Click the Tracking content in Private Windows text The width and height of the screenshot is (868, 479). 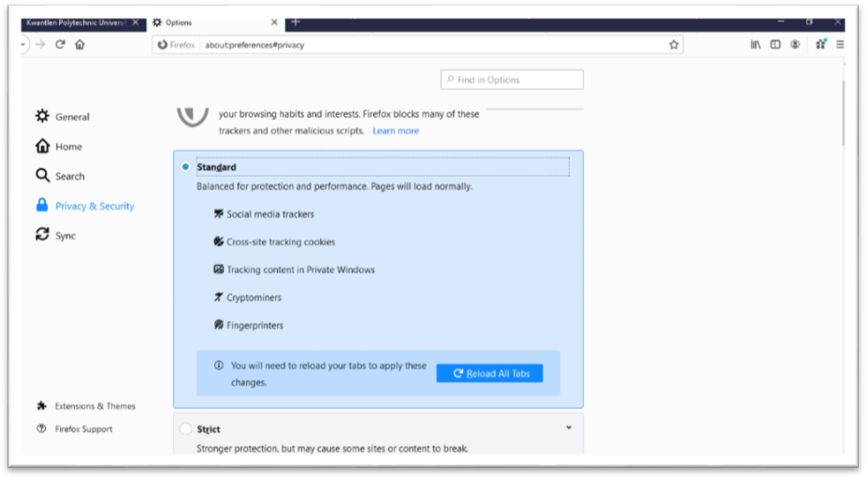click(x=300, y=269)
